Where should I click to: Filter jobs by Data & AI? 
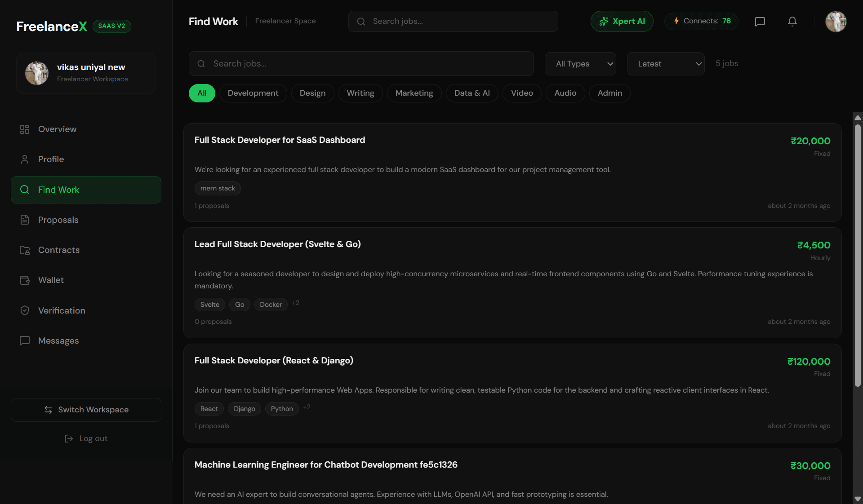pyautogui.click(x=472, y=93)
